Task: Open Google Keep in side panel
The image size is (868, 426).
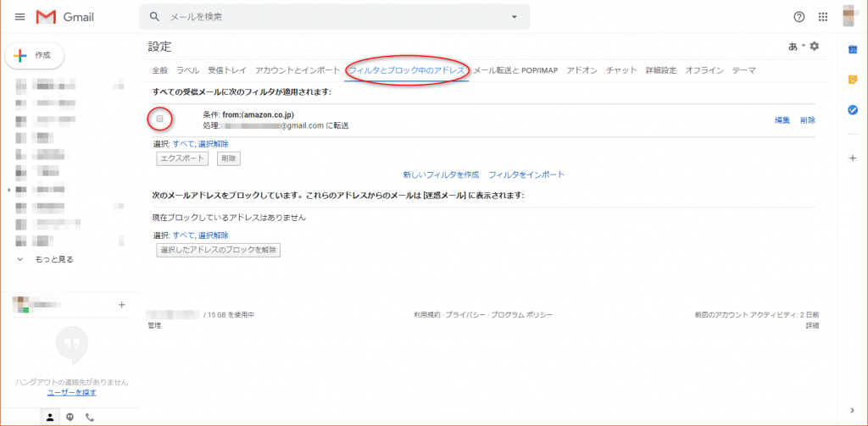Action: [853, 80]
